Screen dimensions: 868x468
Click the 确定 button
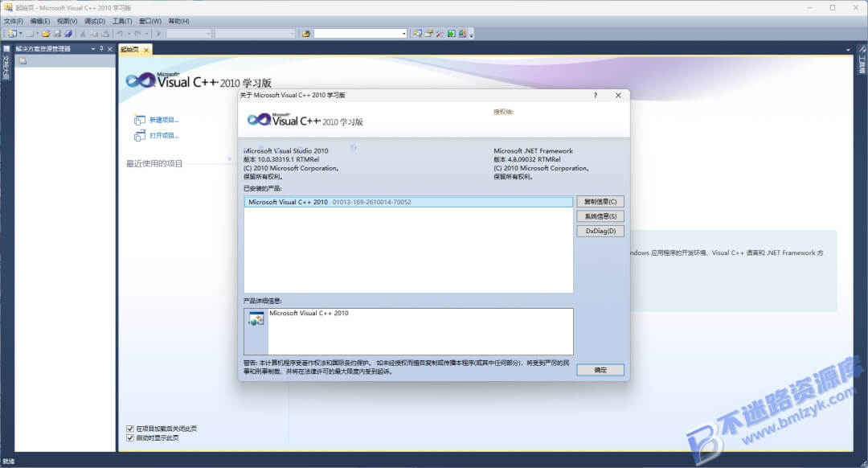click(x=600, y=370)
